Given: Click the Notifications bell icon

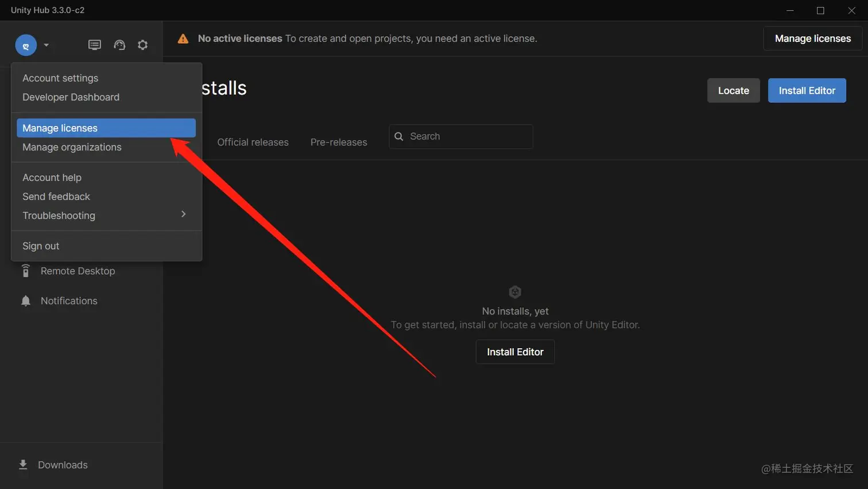Looking at the screenshot, I should pyautogui.click(x=25, y=301).
